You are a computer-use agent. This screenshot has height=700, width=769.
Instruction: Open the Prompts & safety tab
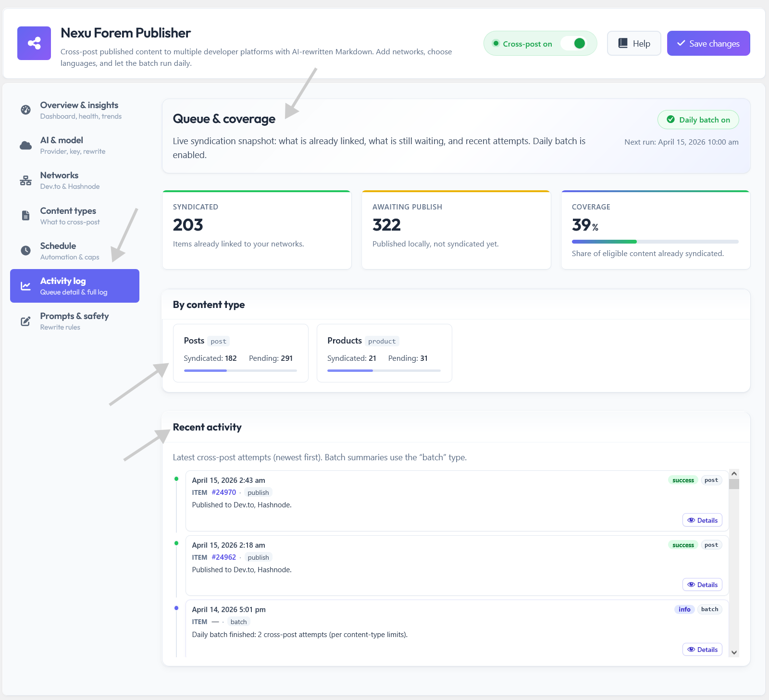(74, 321)
